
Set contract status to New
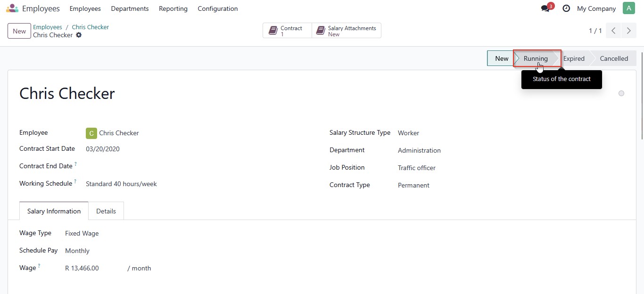[x=501, y=58]
